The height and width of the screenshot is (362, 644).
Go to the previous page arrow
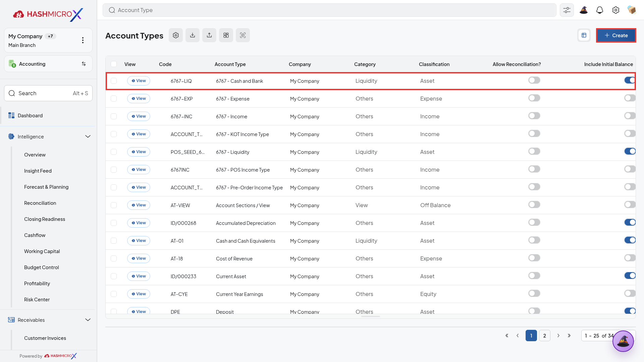(518, 336)
